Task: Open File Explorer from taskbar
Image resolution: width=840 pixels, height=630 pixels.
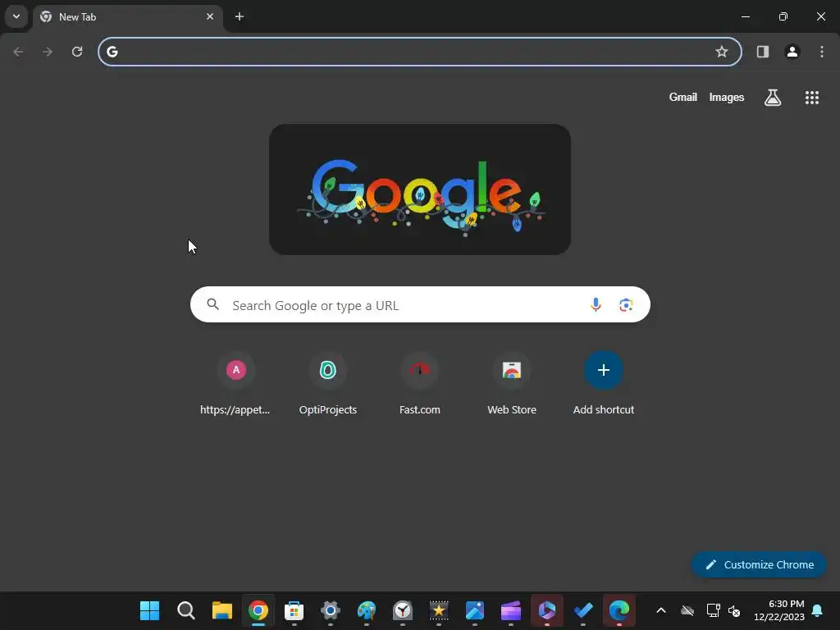Action: tap(221, 610)
